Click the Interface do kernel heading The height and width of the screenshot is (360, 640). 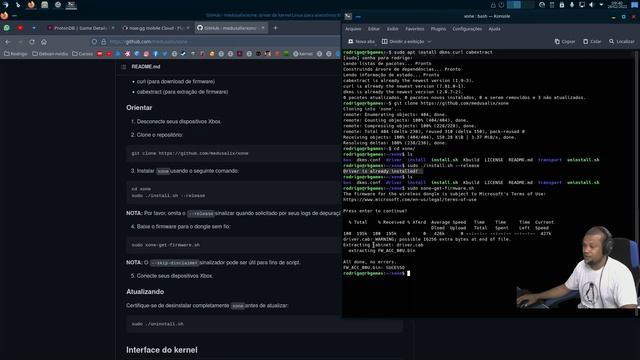click(162, 350)
